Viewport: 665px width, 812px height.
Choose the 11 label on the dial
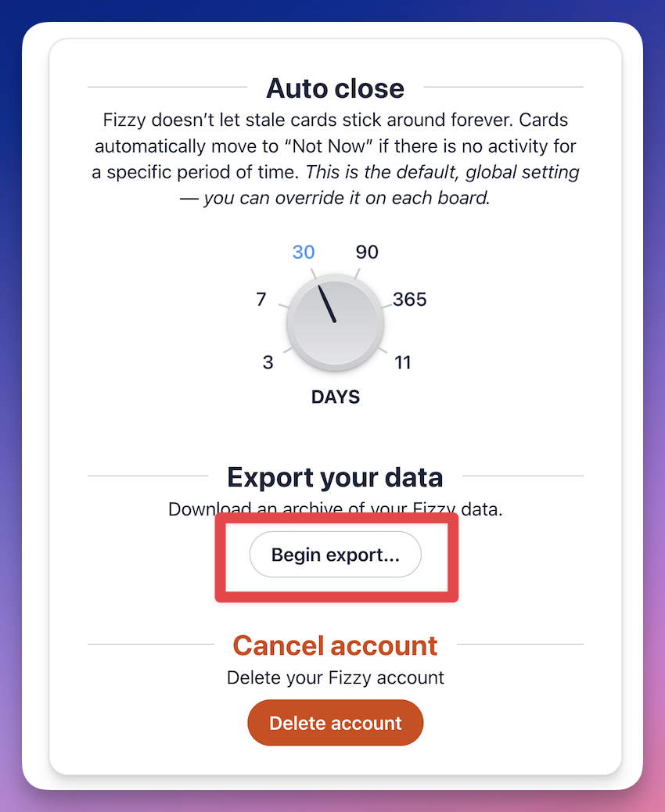403,363
